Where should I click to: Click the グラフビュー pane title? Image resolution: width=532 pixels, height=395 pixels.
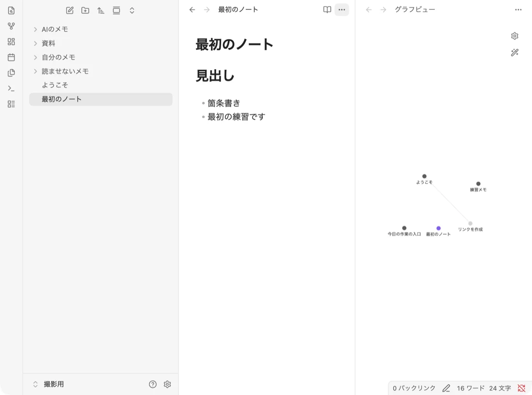click(x=414, y=10)
